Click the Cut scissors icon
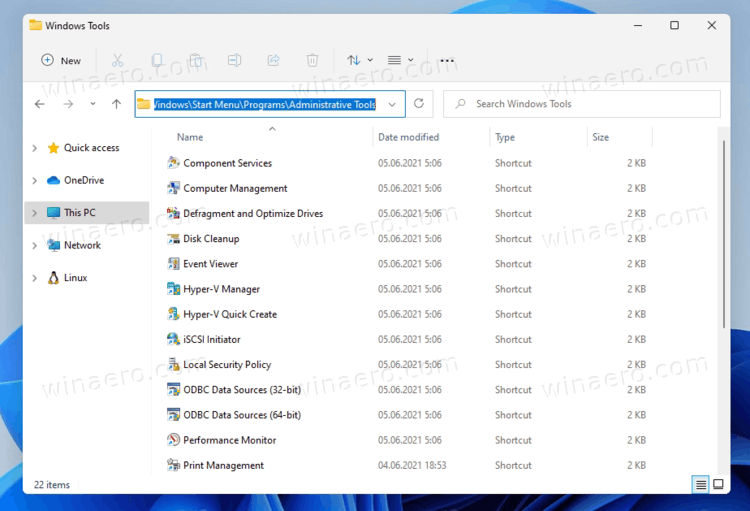750x511 pixels. pos(118,60)
